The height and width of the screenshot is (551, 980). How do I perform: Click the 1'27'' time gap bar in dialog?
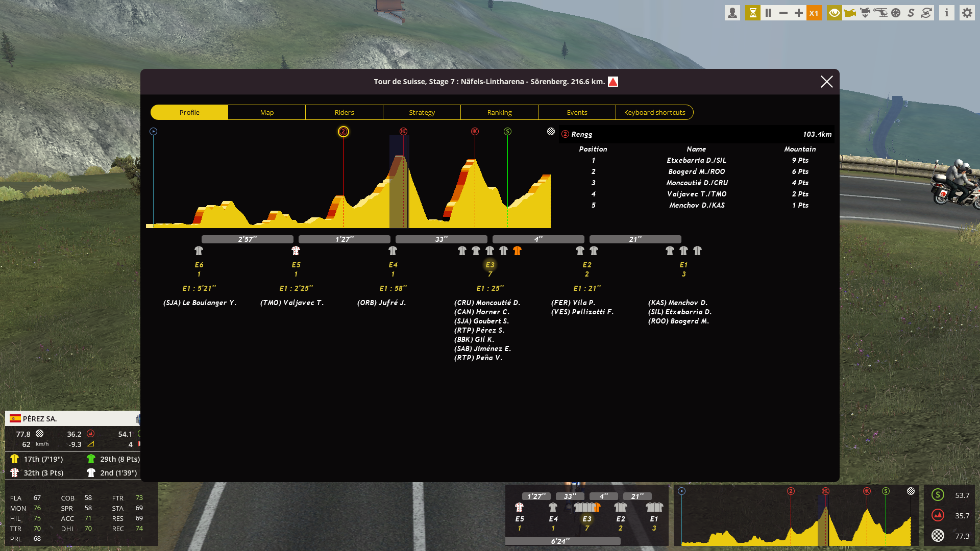click(345, 239)
